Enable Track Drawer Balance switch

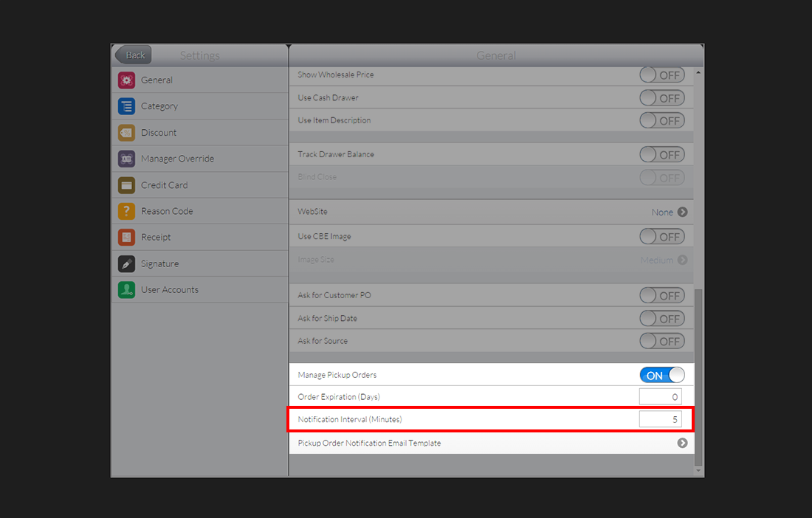pyautogui.click(x=662, y=155)
